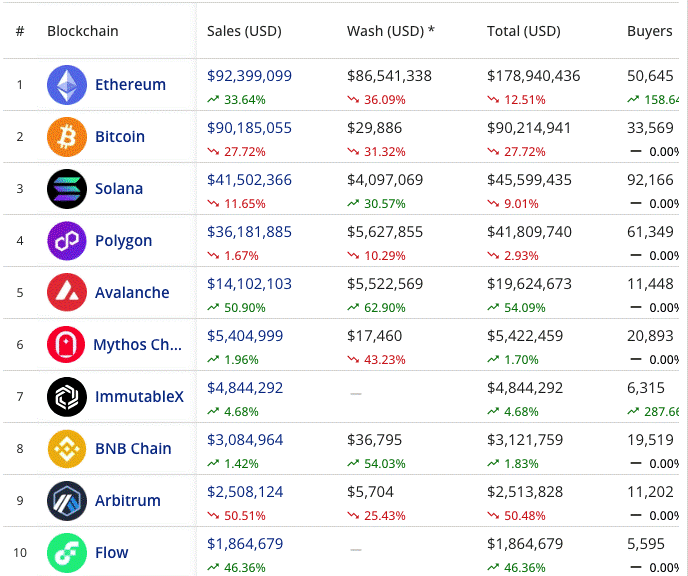This screenshot has width=688, height=576.
Task: Click Solana sales value $41,502,366
Action: pyautogui.click(x=249, y=180)
